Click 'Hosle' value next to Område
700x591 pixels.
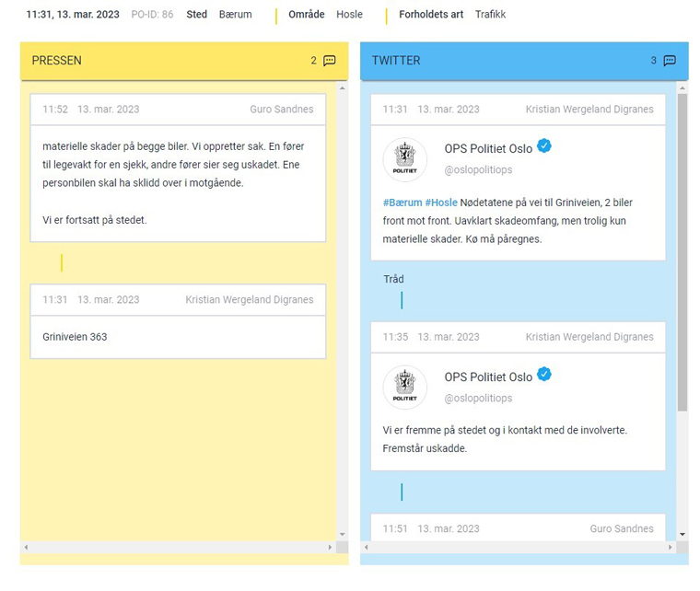pos(350,15)
